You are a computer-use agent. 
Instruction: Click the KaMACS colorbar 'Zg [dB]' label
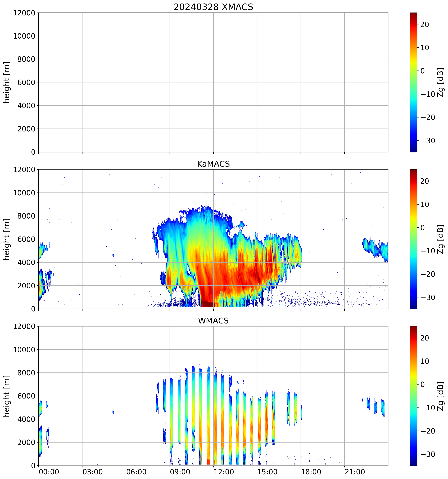click(441, 239)
